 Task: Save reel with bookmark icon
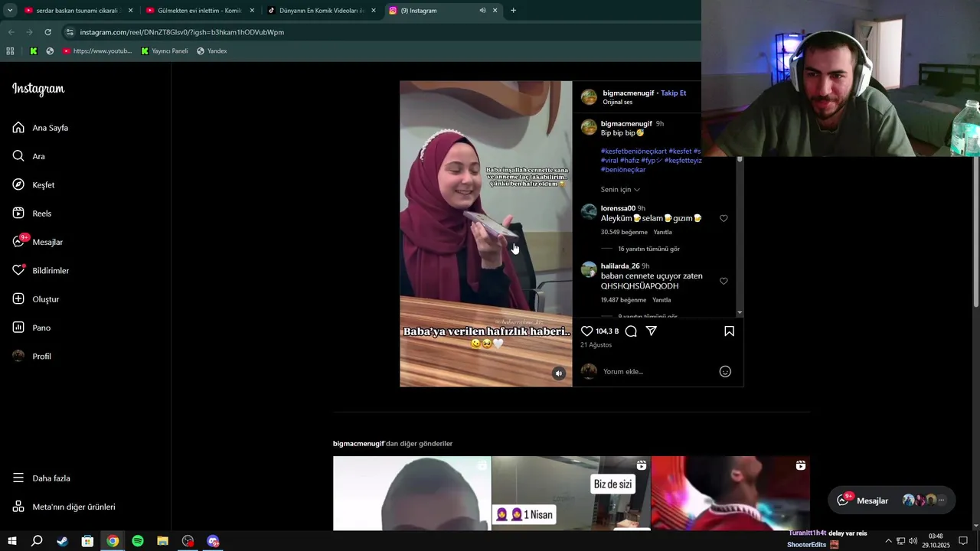pyautogui.click(x=729, y=331)
